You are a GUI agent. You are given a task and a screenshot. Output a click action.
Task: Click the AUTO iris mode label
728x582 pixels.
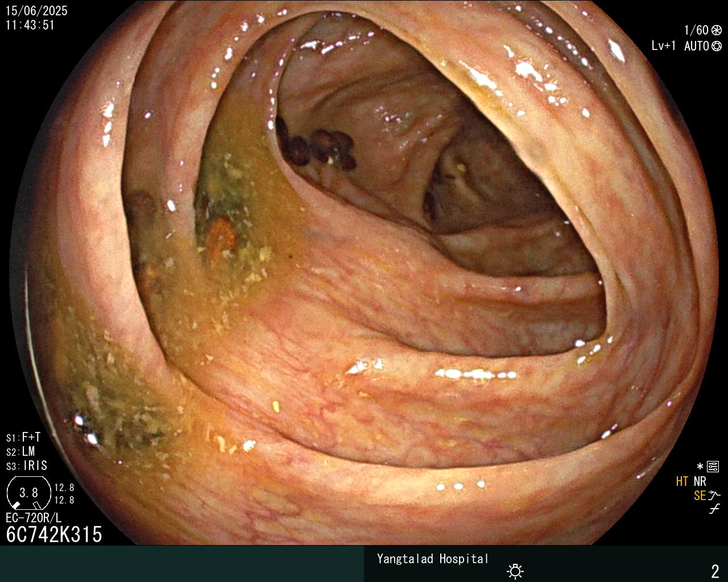pos(697,46)
